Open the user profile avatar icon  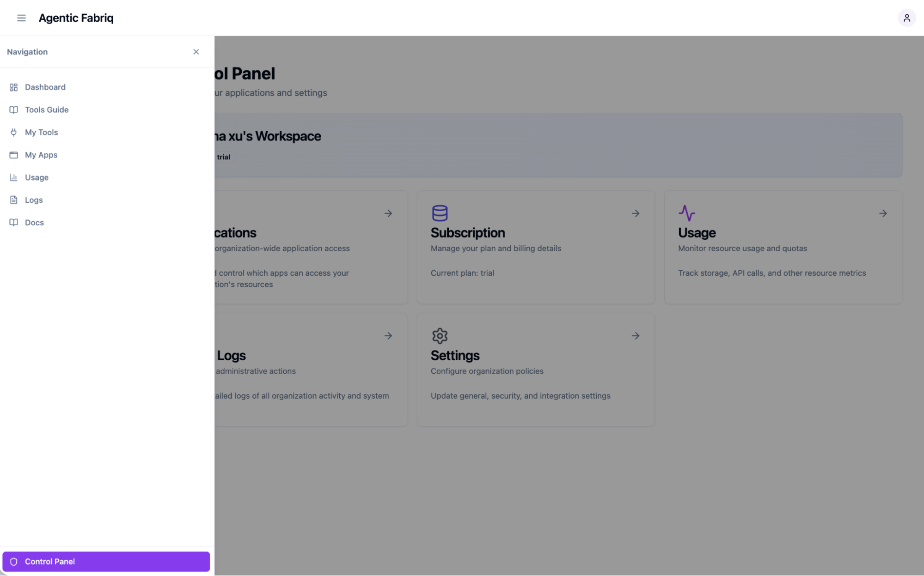pos(906,18)
